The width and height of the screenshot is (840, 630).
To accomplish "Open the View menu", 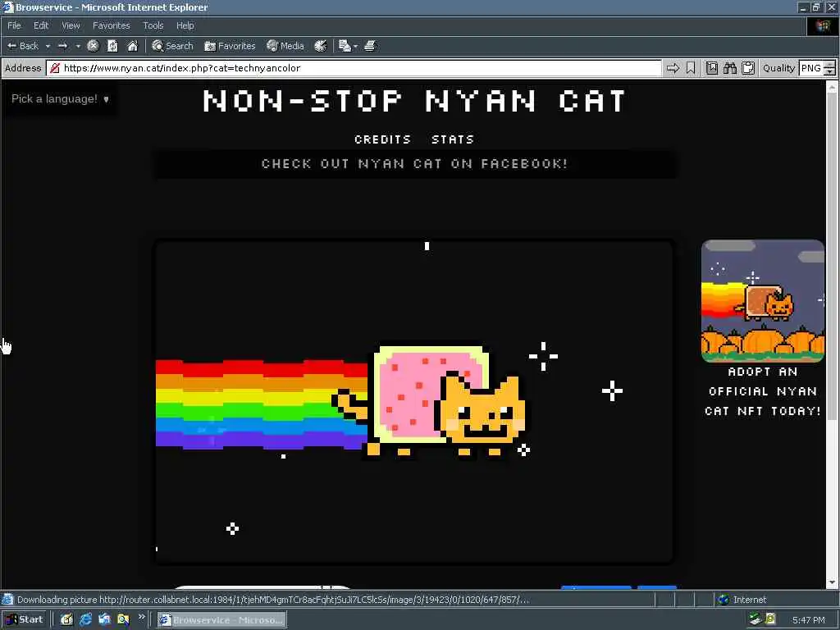I will pyautogui.click(x=71, y=25).
